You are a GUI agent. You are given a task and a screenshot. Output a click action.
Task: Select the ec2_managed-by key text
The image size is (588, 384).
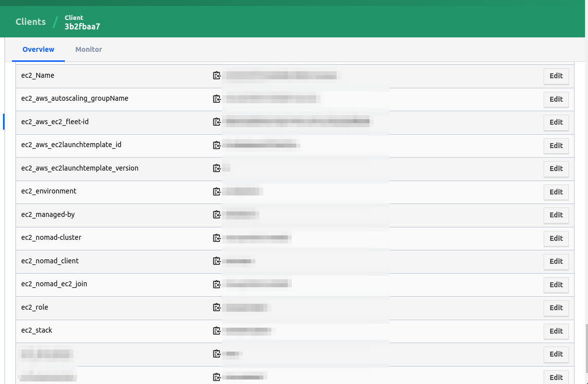click(48, 214)
